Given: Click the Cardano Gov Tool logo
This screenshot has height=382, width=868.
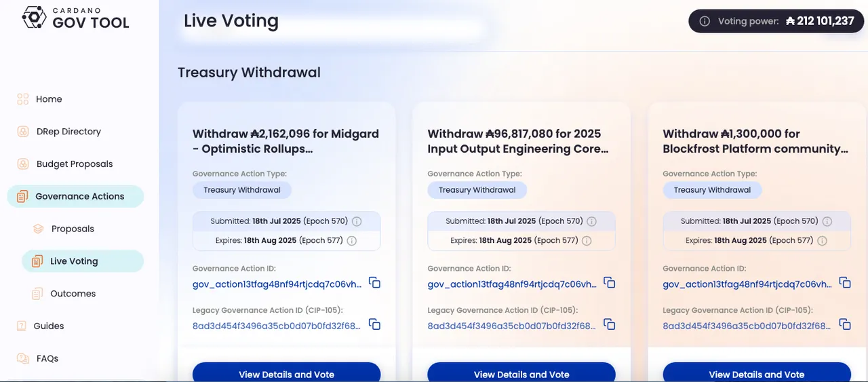Looking at the screenshot, I should pos(75,18).
